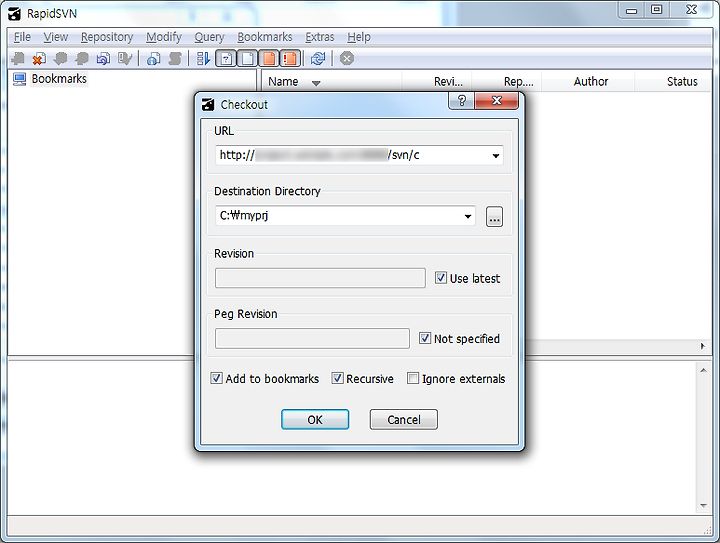Image resolution: width=720 pixels, height=543 pixels.
Task: Click the Checkout dialog help question button
Action: 461,101
